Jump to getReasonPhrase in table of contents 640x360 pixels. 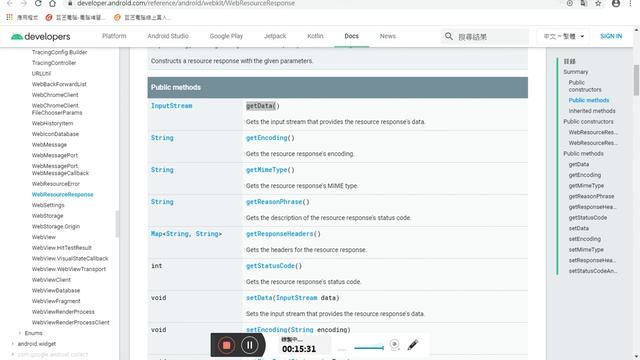(591, 196)
